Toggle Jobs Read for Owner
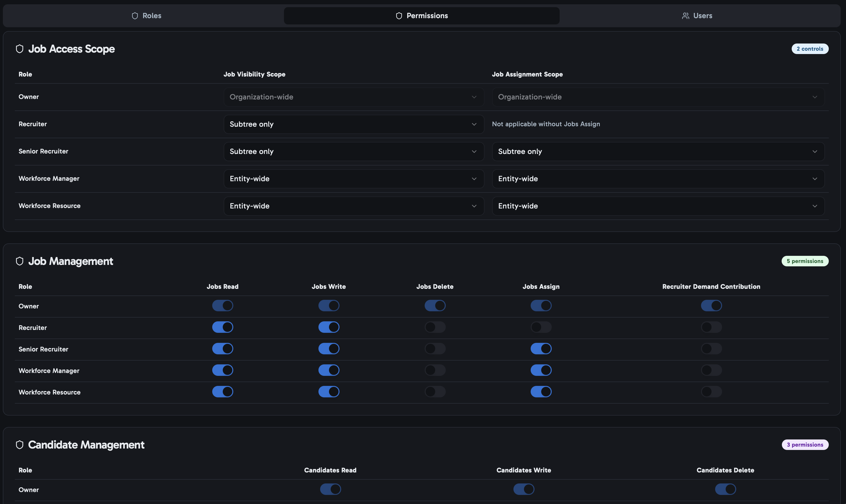Viewport: 846px width, 504px height. [223, 306]
